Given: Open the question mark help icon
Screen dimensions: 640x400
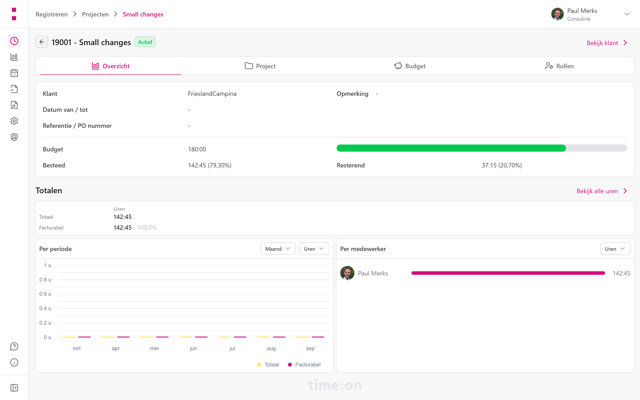Looking at the screenshot, I should (x=14, y=347).
